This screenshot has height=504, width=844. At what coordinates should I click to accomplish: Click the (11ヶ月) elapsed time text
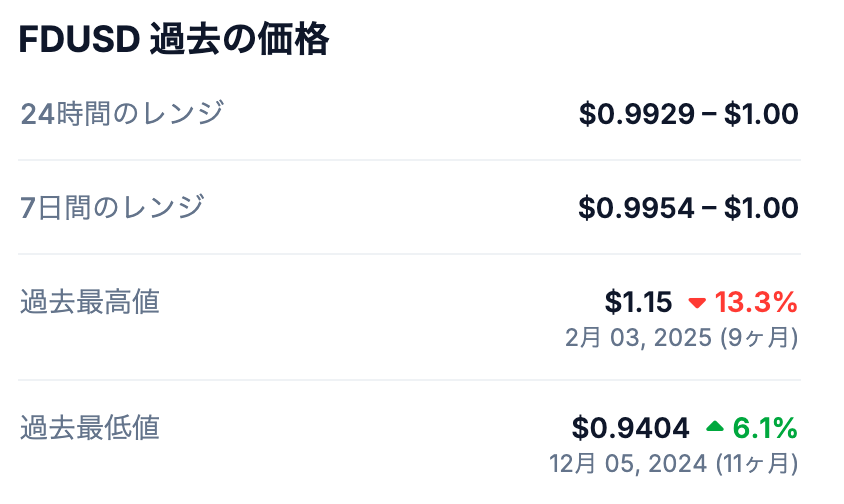click(x=756, y=464)
